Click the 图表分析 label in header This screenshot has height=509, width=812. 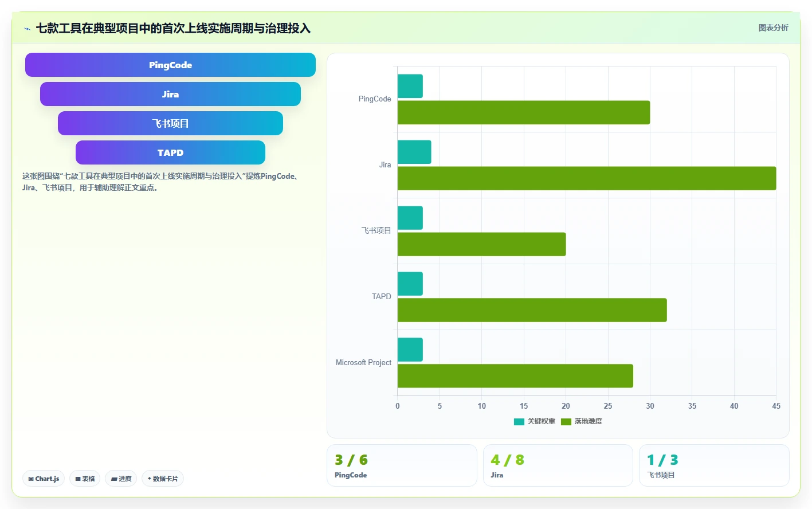(x=773, y=28)
